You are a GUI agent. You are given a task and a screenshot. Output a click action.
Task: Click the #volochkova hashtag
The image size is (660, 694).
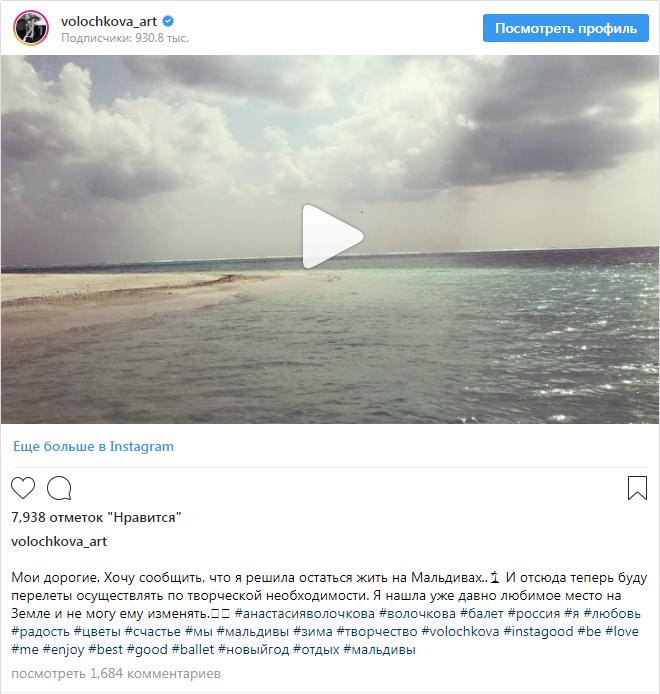(460, 632)
